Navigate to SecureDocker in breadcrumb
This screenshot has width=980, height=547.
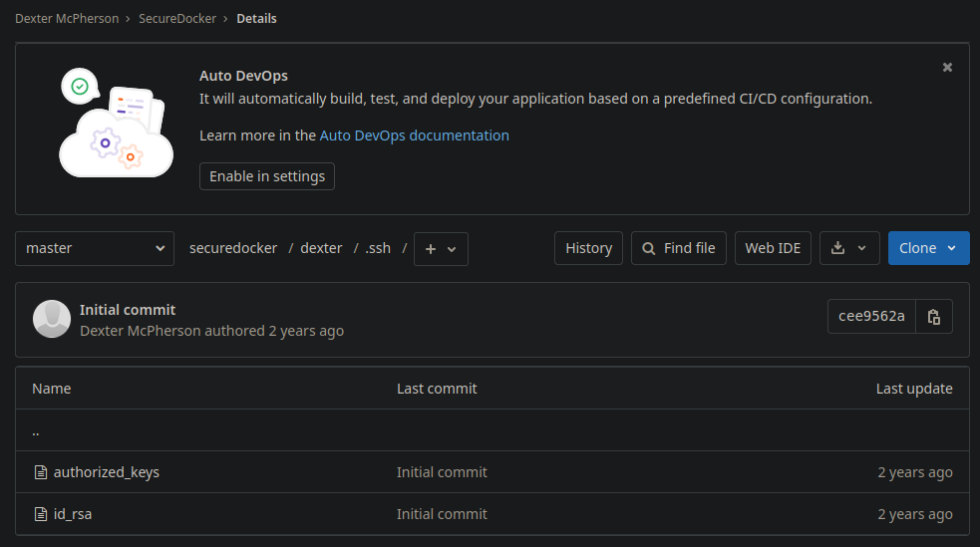[x=177, y=18]
